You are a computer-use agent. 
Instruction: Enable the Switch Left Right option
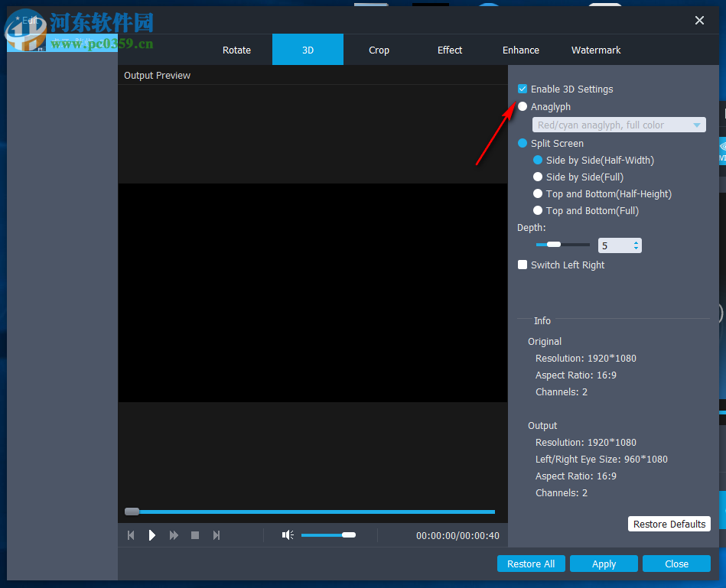click(x=523, y=265)
